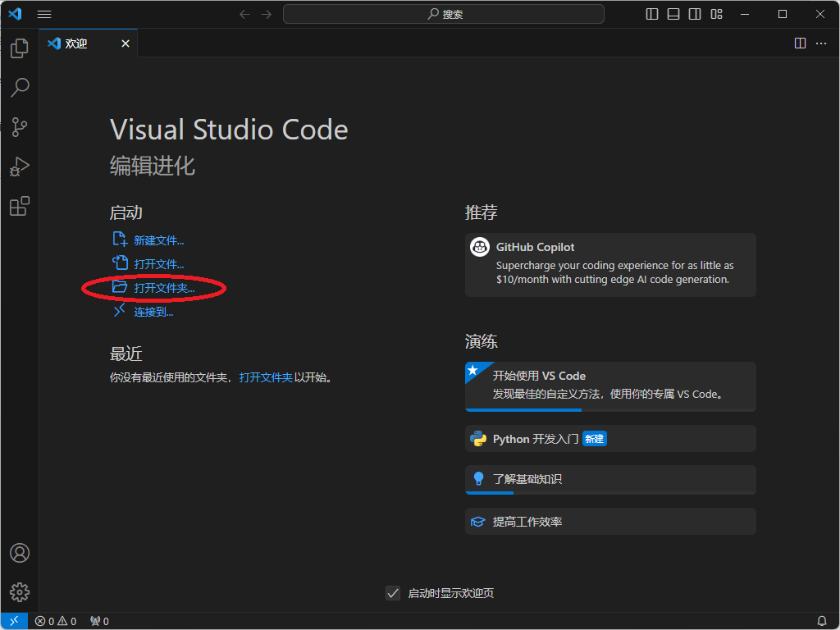840x630 pixels.
Task: Click the GitHub Copilot logo icon
Action: (479, 247)
